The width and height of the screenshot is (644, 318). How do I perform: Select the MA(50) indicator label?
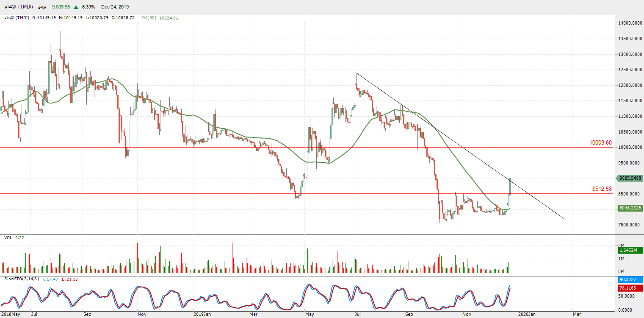[x=149, y=18]
